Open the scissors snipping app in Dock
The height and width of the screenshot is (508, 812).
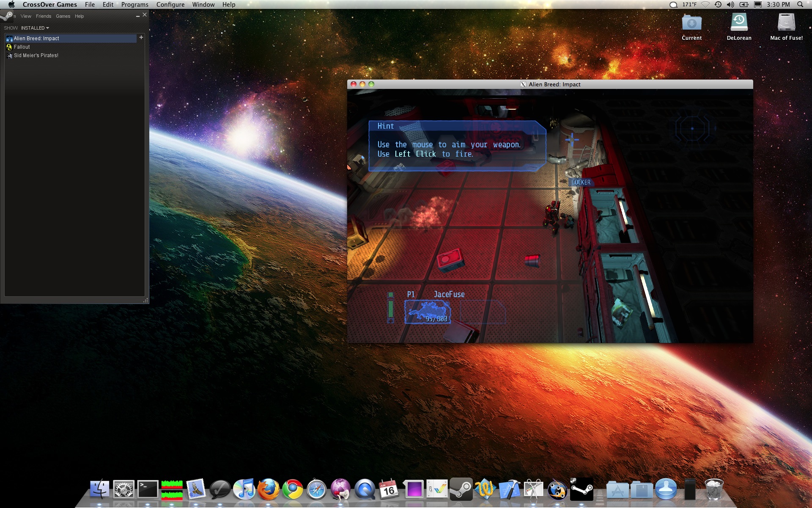[533, 489]
